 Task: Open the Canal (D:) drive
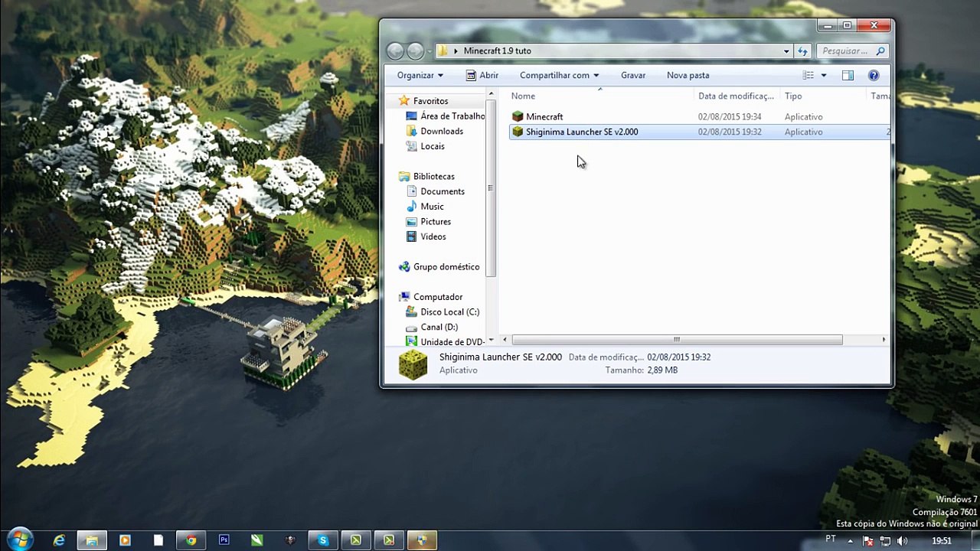point(439,327)
